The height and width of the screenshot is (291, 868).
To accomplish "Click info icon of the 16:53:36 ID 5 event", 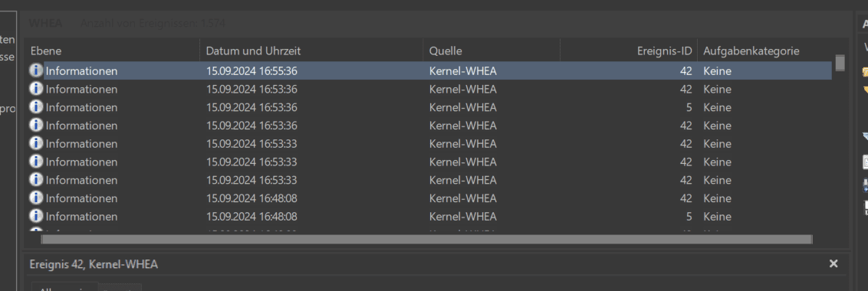I will coord(36,106).
